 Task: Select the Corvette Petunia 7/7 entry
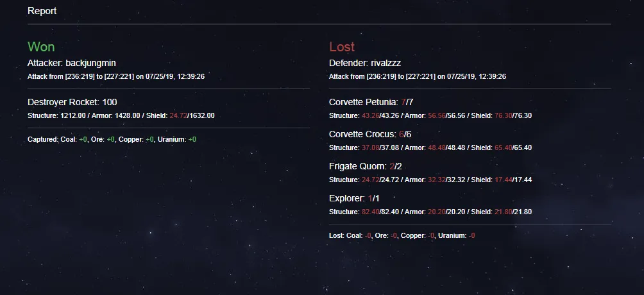click(371, 103)
